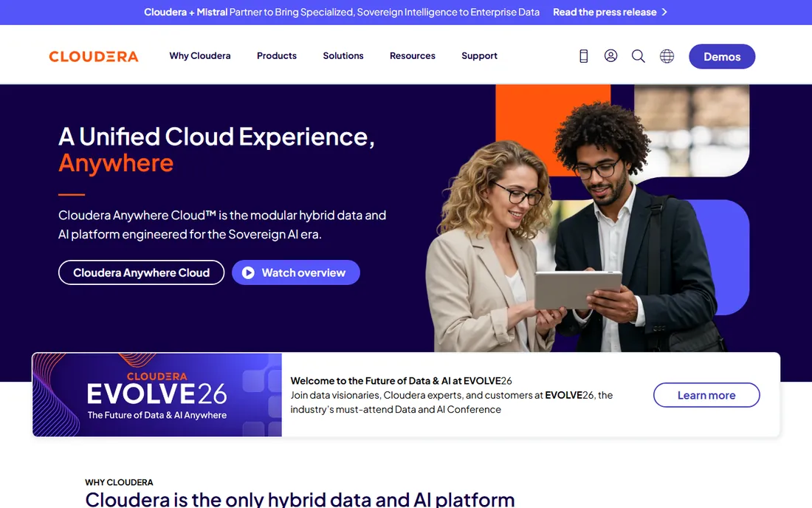
Task: Click the 'WHY CLOUDERA' section label
Action: pos(119,482)
